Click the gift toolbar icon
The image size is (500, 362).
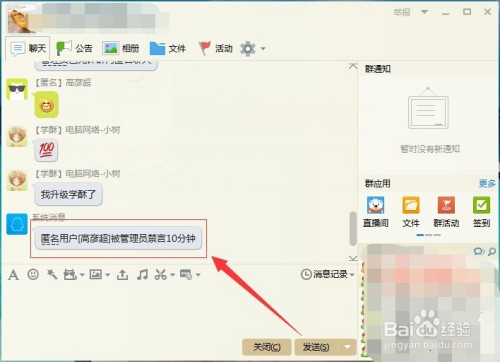(x=70, y=275)
